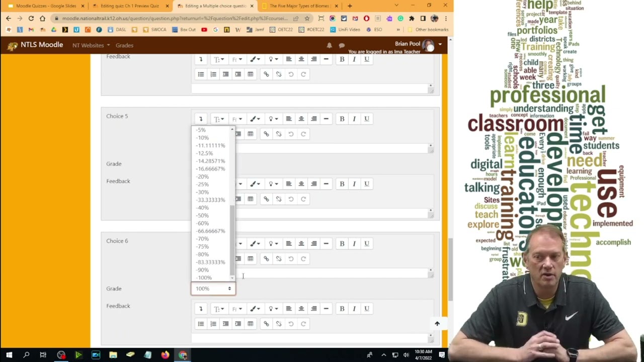Viewport: 644px width, 362px height.
Task: Expand NT Websites menu
Action: point(91,45)
